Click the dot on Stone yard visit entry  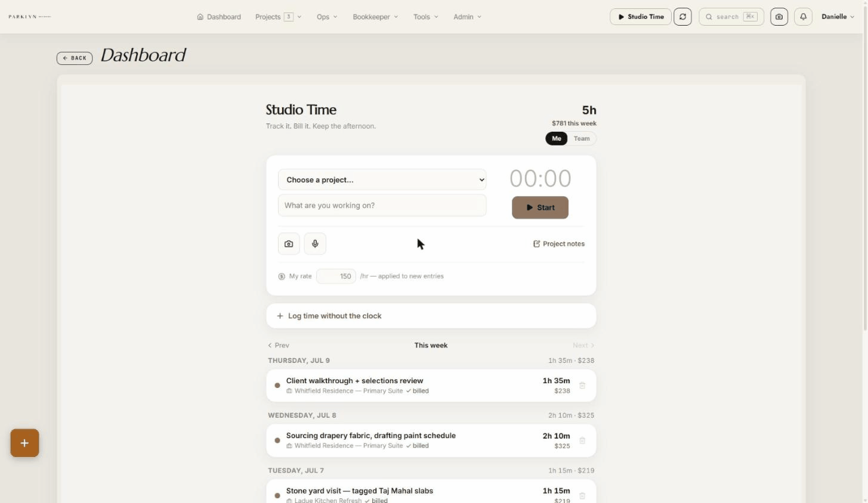pos(277,495)
